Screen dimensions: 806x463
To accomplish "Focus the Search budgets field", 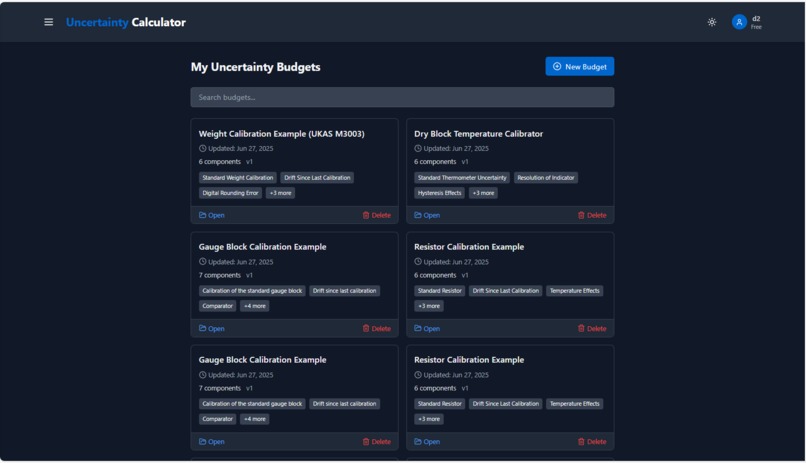I will [x=402, y=97].
